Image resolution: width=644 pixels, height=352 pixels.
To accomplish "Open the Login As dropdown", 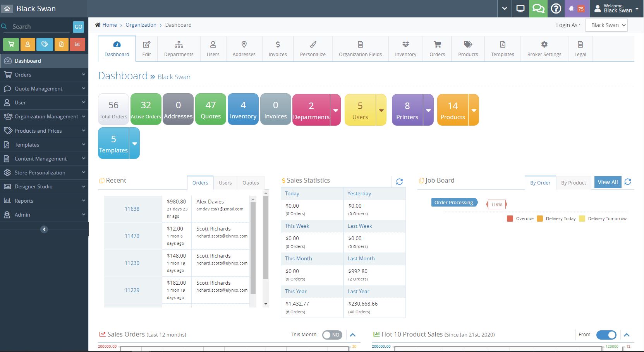I will pos(606,25).
